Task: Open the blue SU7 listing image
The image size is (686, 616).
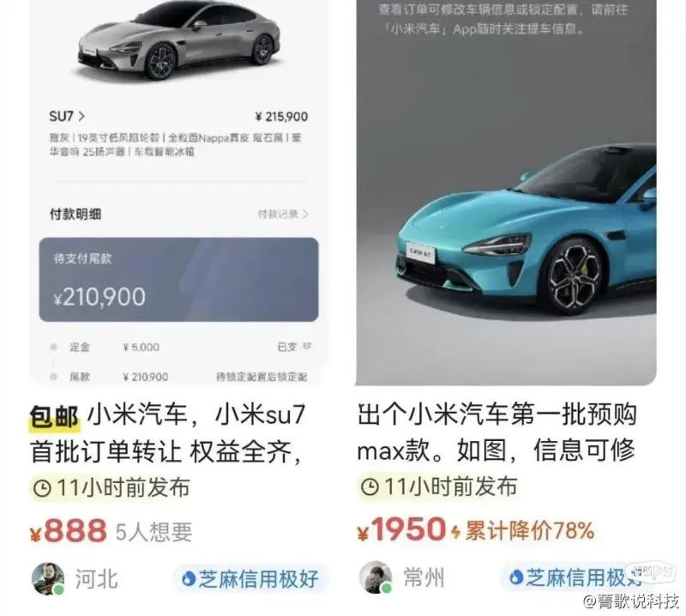Action: 506,193
